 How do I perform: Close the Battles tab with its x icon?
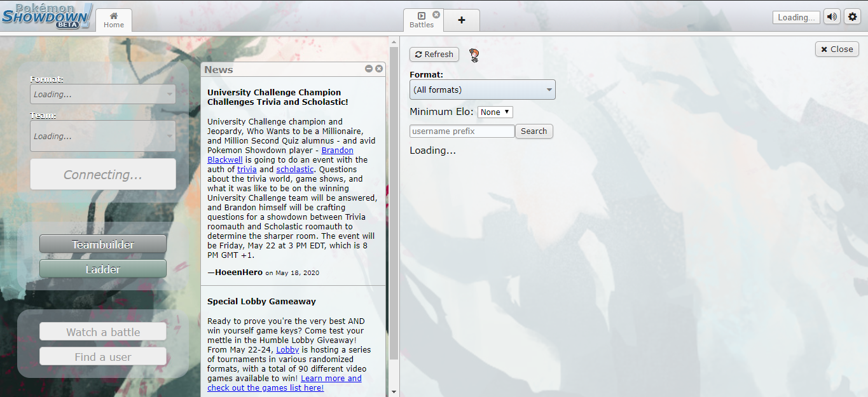pyautogui.click(x=436, y=15)
